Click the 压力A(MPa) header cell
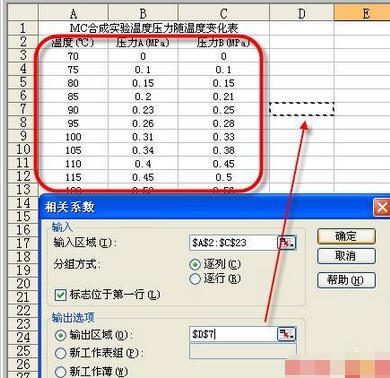Viewport: 390px width, 378px height. 143,42
